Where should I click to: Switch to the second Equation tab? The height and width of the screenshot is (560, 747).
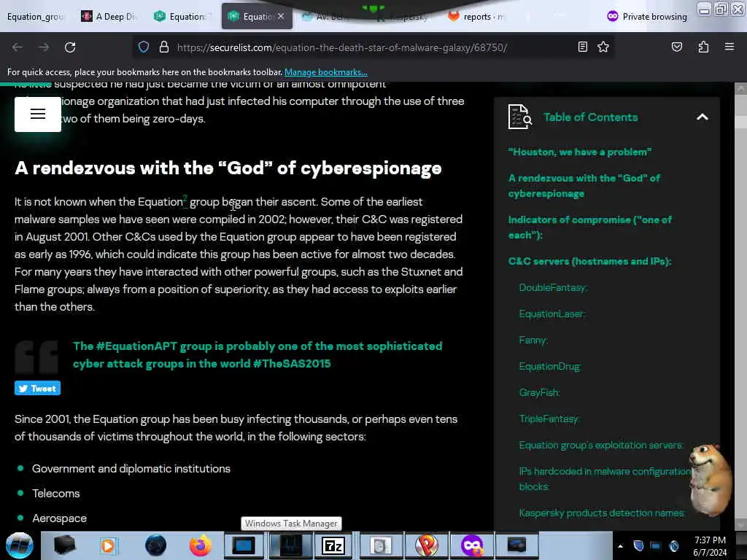(x=182, y=17)
